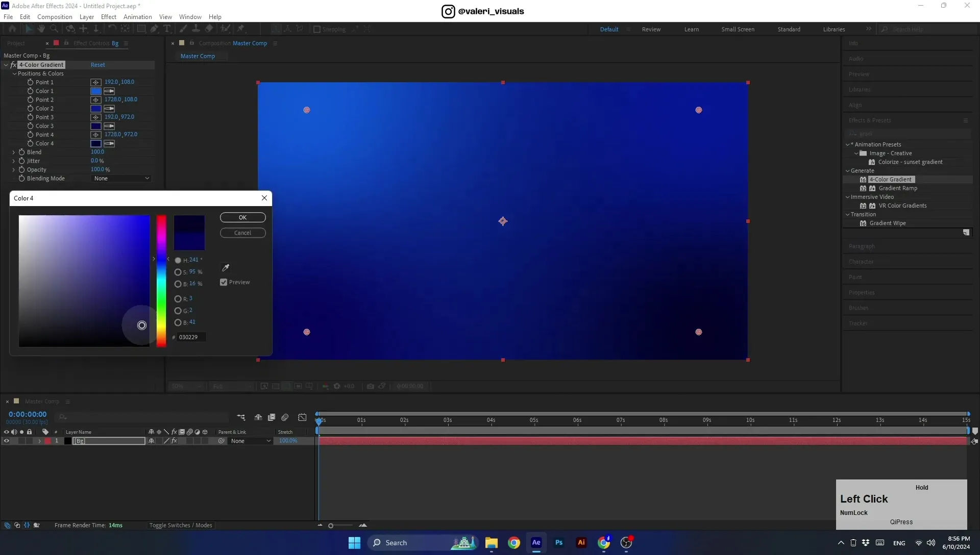Expand the Opacity property
The height and width of the screenshot is (555, 980).
[14, 170]
